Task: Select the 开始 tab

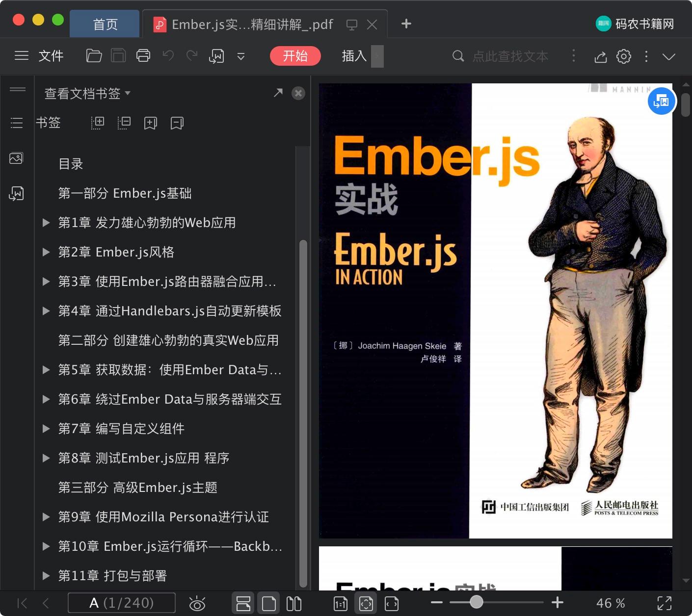Action: click(x=295, y=56)
